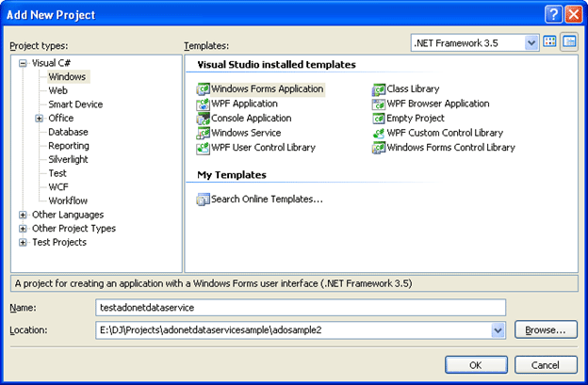The image size is (588, 385).
Task: Select Silverlight in project types
Action: pyautogui.click(x=69, y=160)
